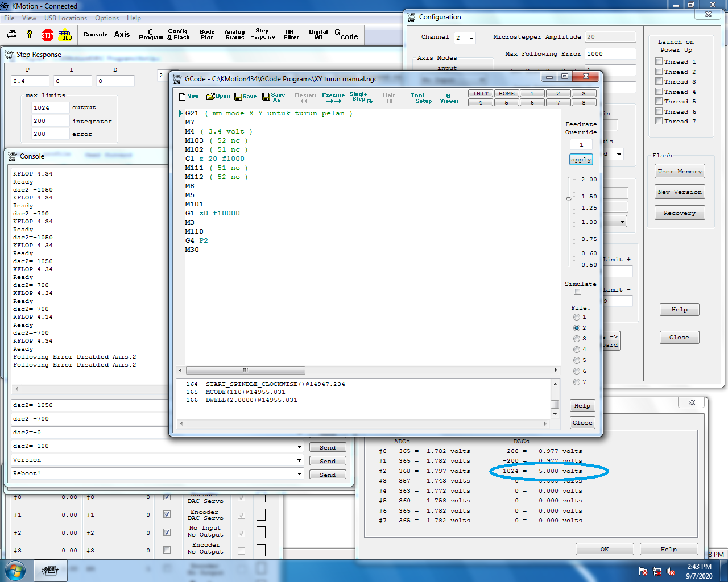This screenshot has height=582, width=728.
Task: Select File radio button 3
Action: [577, 339]
